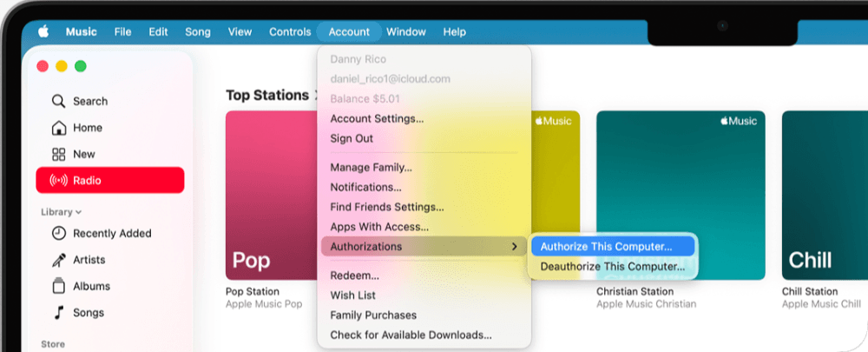Click the Recently Added clock icon

pyautogui.click(x=58, y=234)
